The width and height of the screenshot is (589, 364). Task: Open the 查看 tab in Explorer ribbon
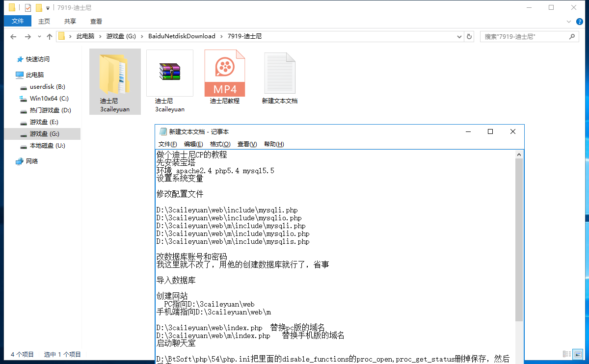[x=96, y=22]
